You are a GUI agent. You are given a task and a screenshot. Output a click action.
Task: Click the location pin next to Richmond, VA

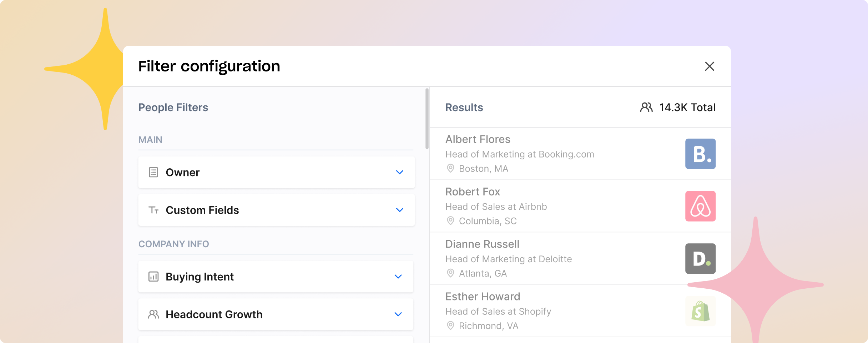(x=450, y=325)
